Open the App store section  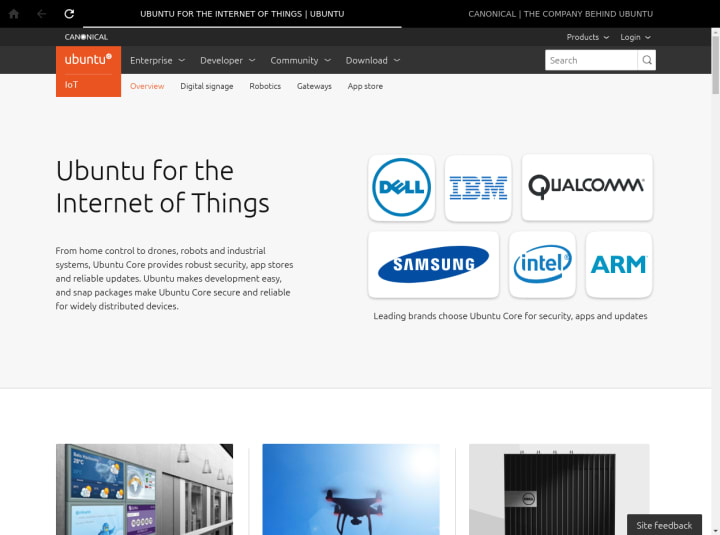coord(365,86)
